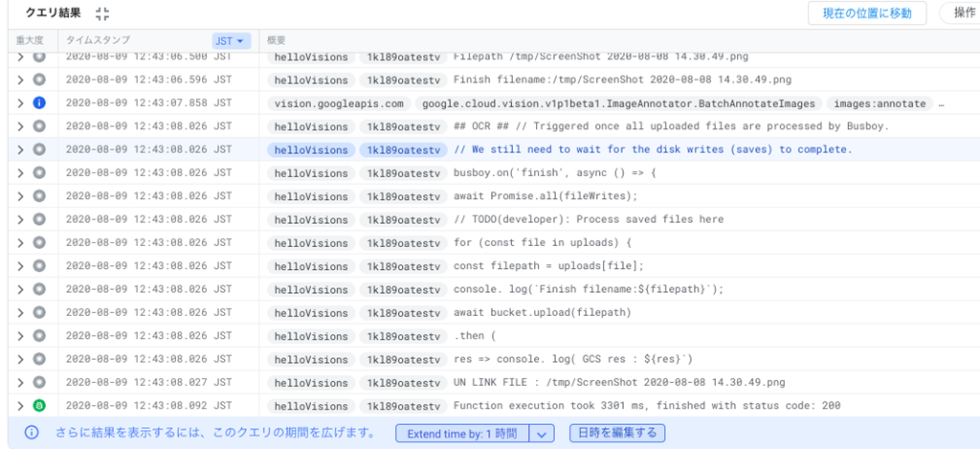Open the JST timezone dropdown
Viewport: 980px width, 449px height.
[x=232, y=40]
